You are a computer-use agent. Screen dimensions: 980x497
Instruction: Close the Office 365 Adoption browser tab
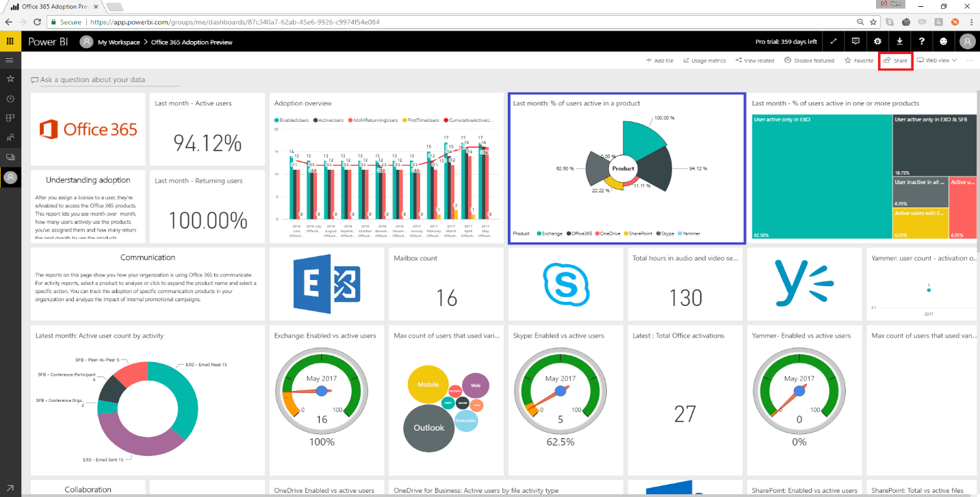click(95, 6)
